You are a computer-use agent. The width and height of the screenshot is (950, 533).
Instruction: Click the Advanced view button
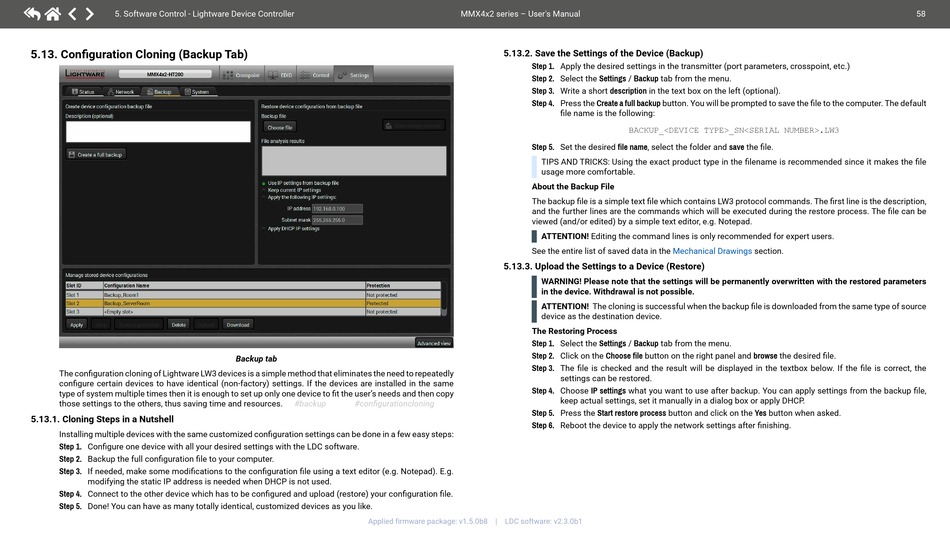click(x=434, y=343)
